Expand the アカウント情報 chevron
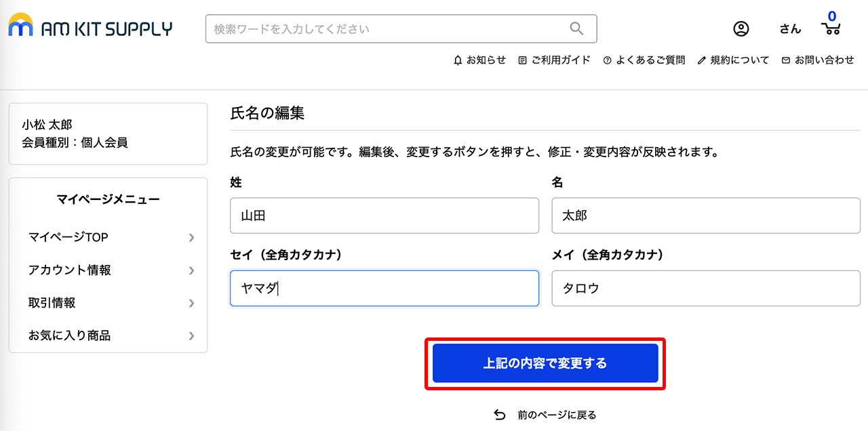The height and width of the screenshot is (431, 868). [x=191, y=270]
